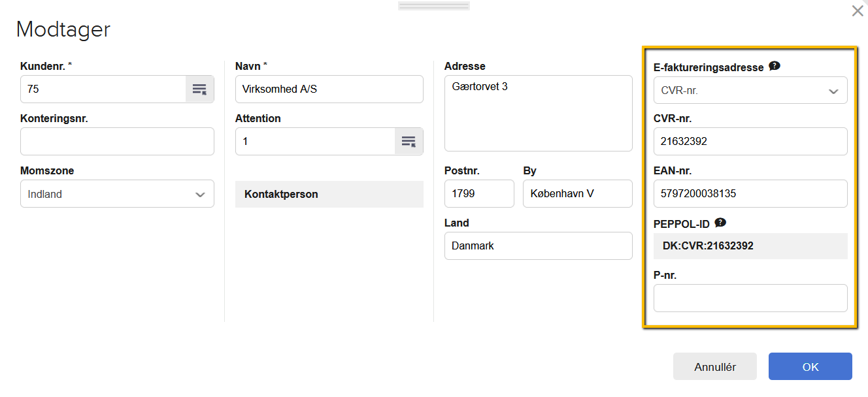Screen dimensions: 868x397
Task: Click the empty P-nr. field
Action: (x=750, y=298)
